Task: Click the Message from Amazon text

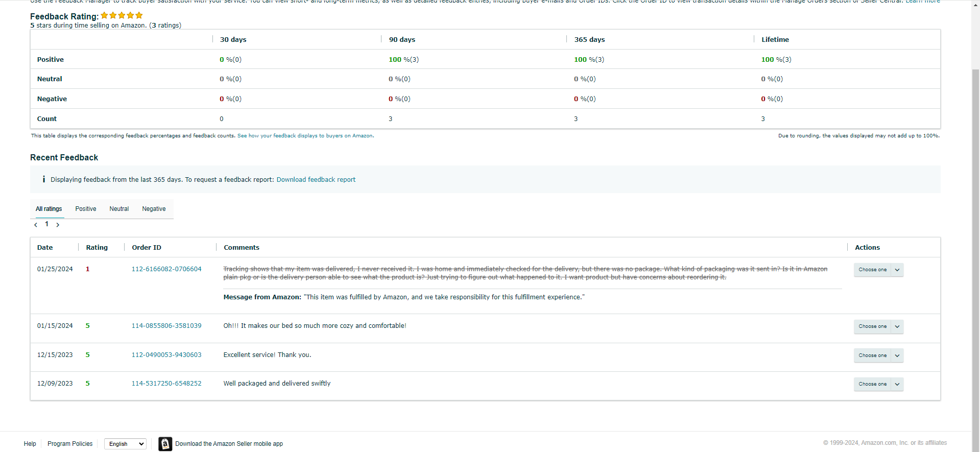Action: (x=404, y=297)
